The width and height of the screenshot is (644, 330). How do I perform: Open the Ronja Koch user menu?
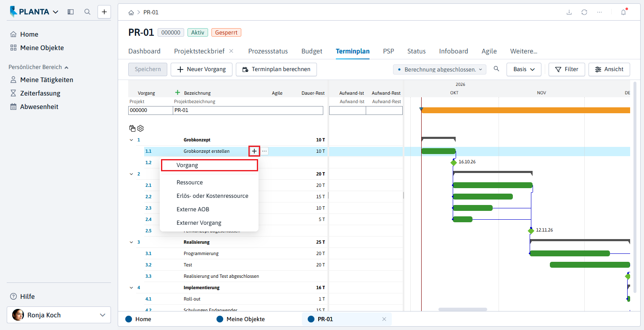(x=59, y=315)
